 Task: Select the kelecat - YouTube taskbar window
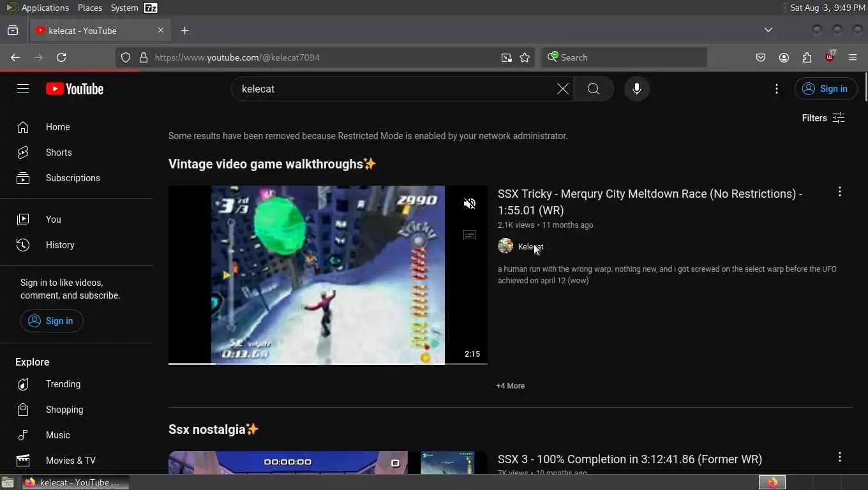pyautogui.click(x=76, y=482)
